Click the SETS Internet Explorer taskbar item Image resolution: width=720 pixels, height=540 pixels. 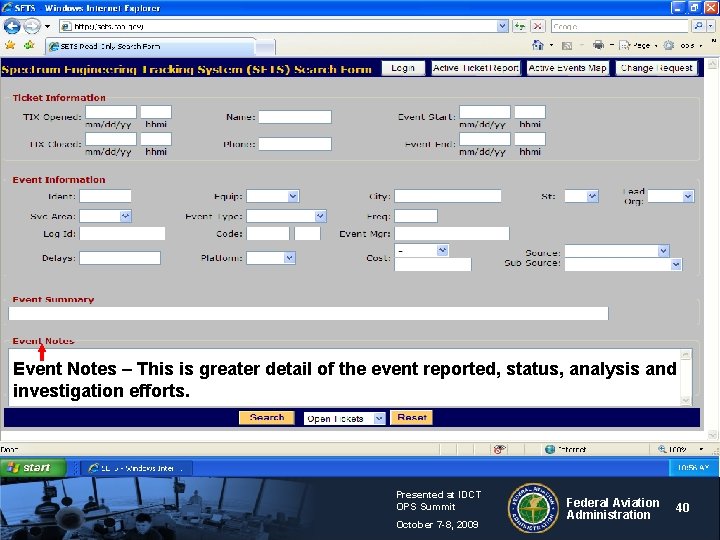pos(136,468)
